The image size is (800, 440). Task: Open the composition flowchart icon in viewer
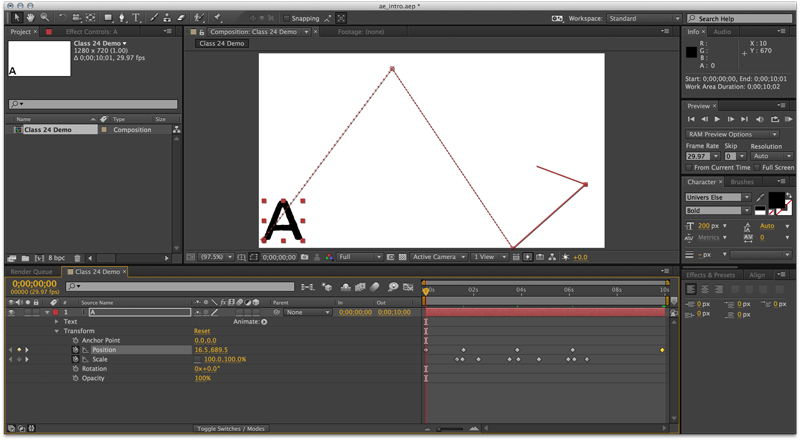(552, 257)
